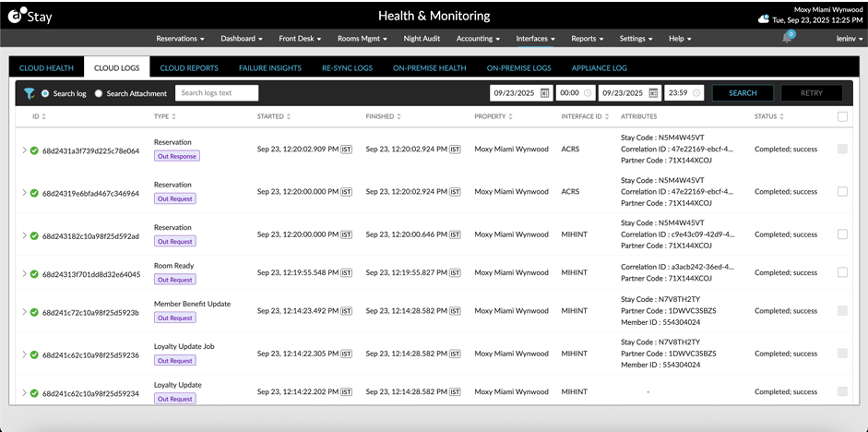Open calendar icon beside second 09/23/2025 date
Viewport: 868px width, 432px height.
point(653,93)
